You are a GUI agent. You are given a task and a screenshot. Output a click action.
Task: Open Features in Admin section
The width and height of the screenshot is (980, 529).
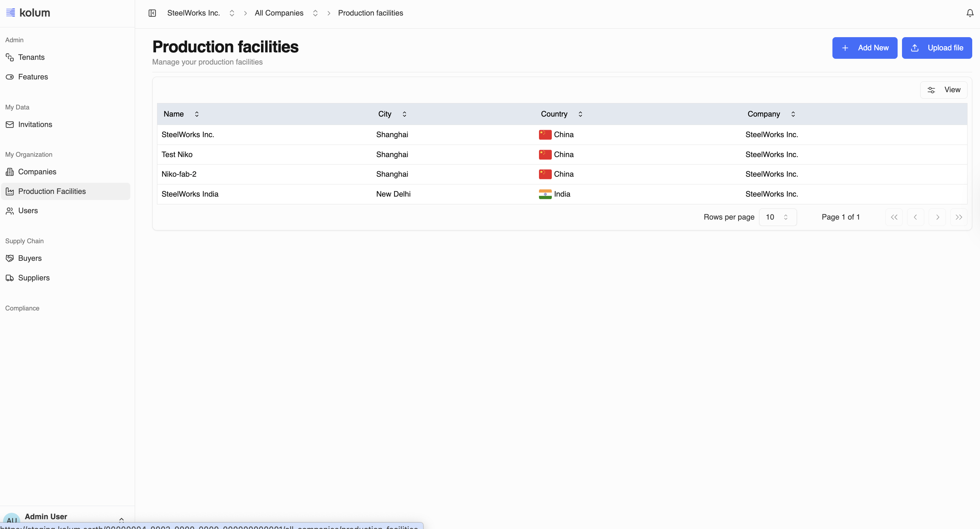tap(33, 77)
